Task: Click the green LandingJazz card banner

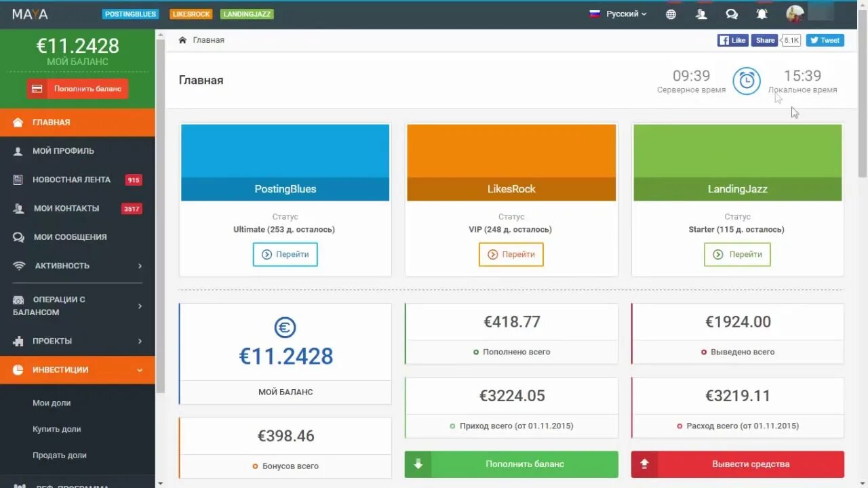Action: coord(738,163)
